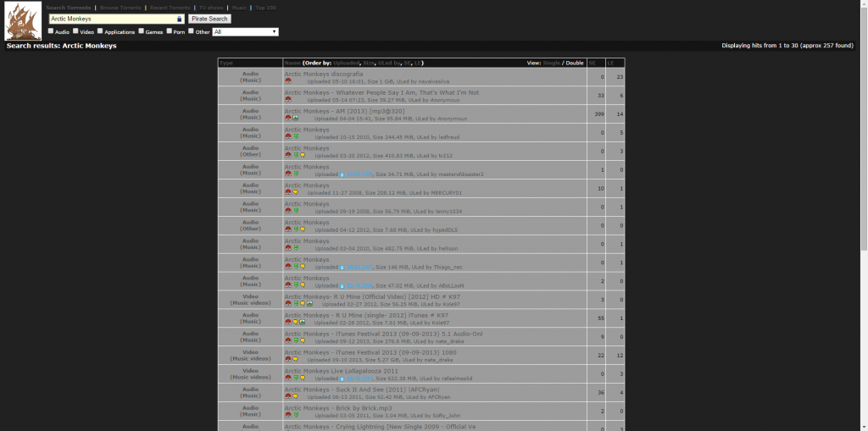868x431 pixels.
Task: Open uploader nate_drake on 5.1 Audio row
Action: tap(449, 341)
